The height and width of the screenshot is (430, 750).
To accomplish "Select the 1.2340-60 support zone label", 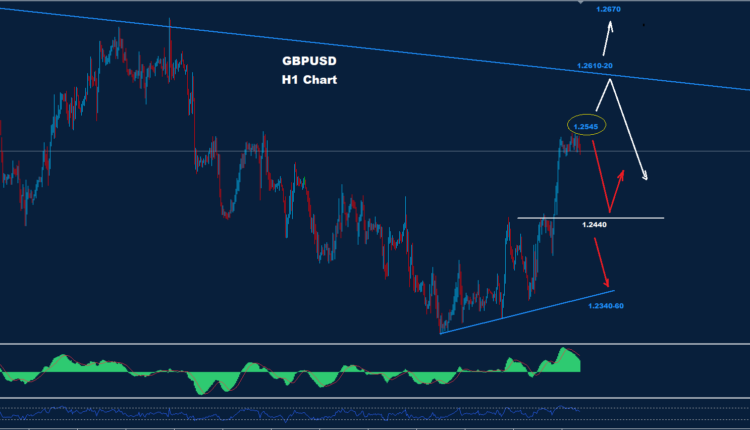I will coord(606,306).
